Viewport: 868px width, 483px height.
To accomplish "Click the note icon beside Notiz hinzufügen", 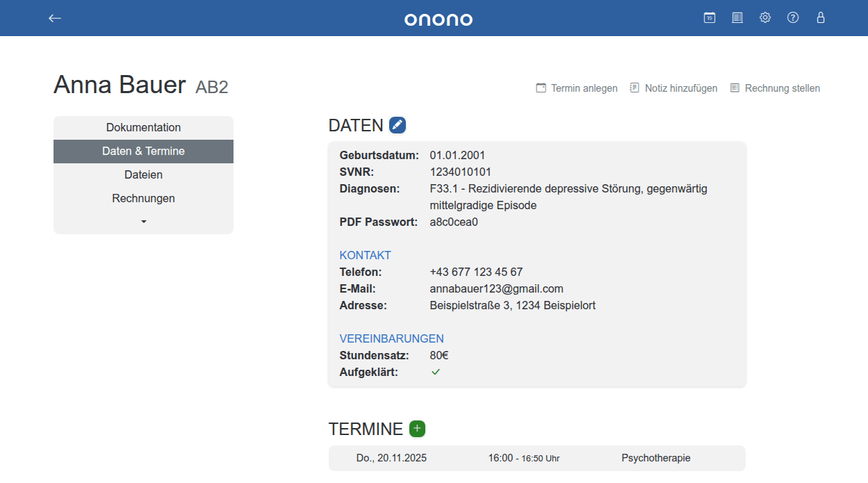I will [633, 88].
